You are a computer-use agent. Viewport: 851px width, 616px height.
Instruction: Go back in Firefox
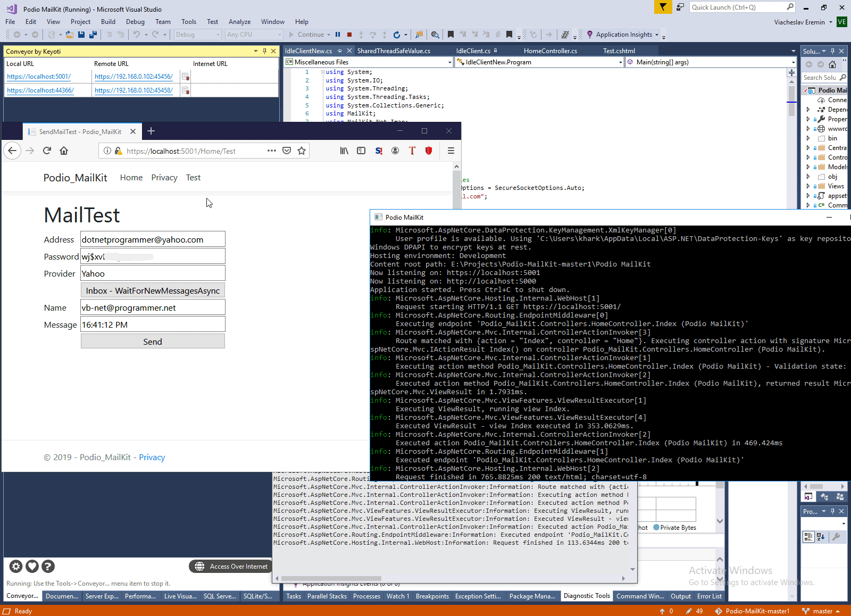[x=12, y=151]
